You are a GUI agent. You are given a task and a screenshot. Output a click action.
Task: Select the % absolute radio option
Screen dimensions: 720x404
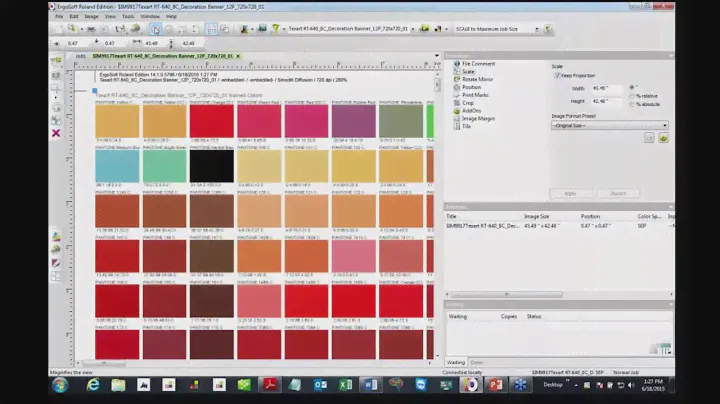pos(632,103)
